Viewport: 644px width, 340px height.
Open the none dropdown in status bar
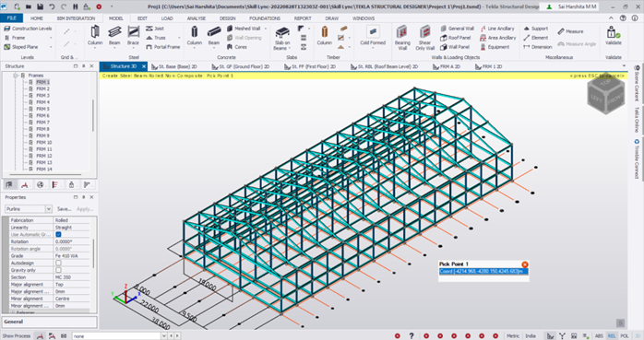coord(164,336)
